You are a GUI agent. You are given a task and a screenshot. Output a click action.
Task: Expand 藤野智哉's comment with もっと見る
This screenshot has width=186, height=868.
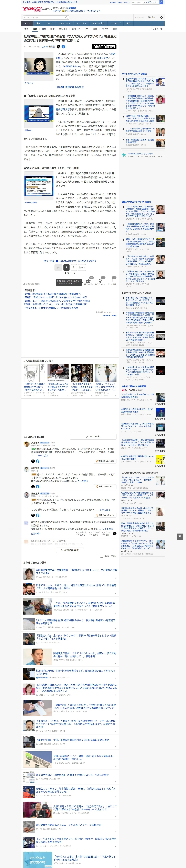point(83,481)
